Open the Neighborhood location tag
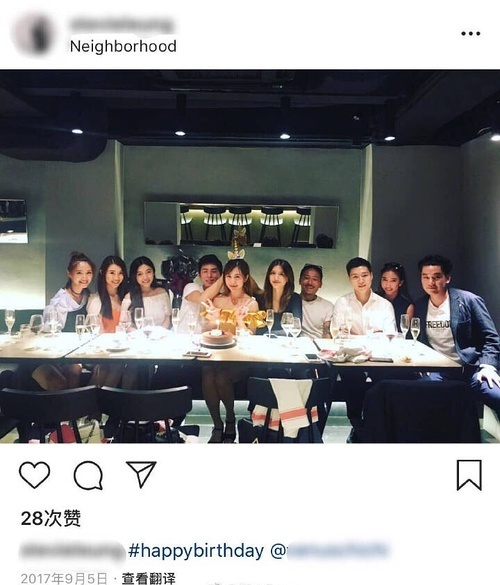The width and height of the screenshot is (500, 585). 123,47
